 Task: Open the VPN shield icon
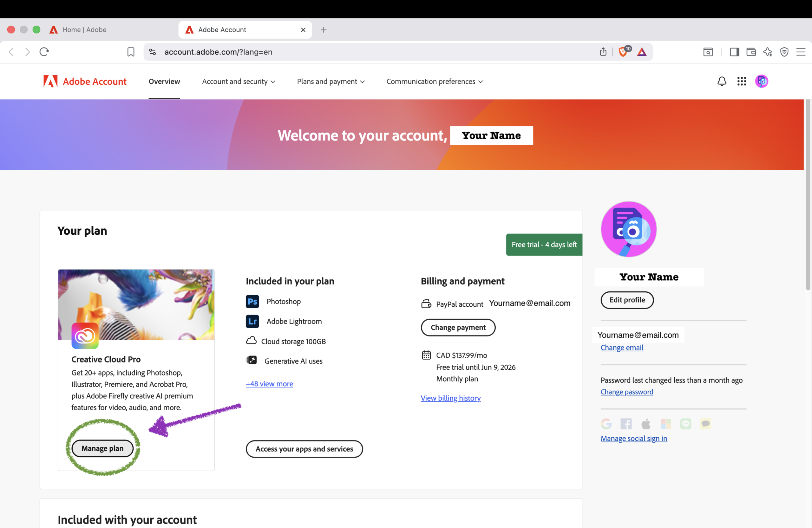pyautogui.click(x=784, y=52)
